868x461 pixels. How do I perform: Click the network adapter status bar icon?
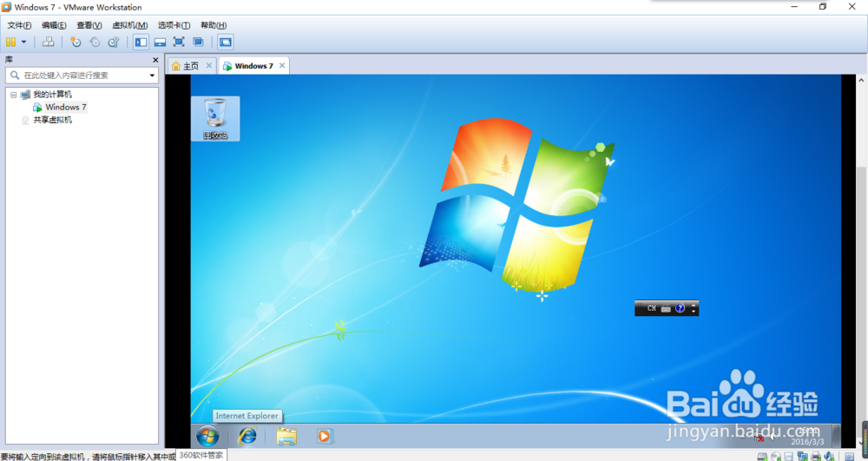point(802,457)
